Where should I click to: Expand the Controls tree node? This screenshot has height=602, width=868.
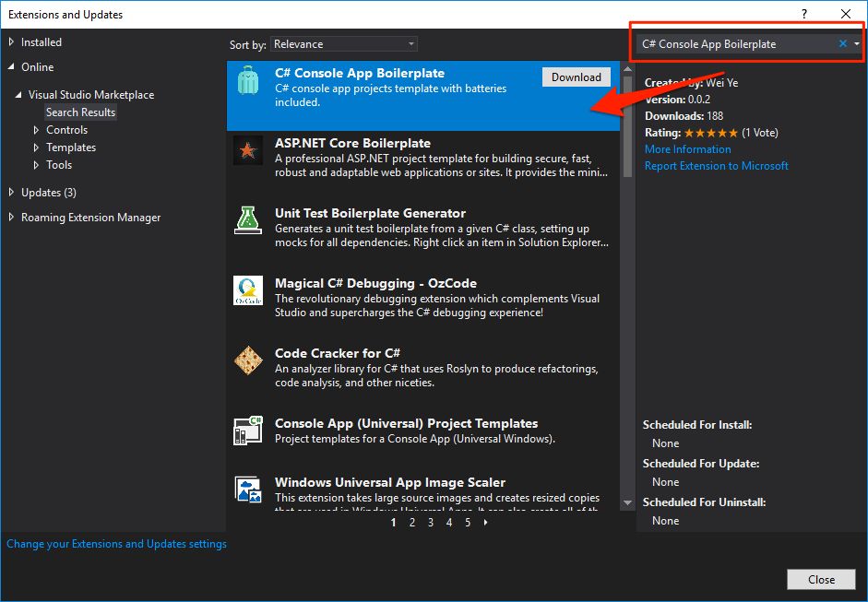tap(37, 130)
